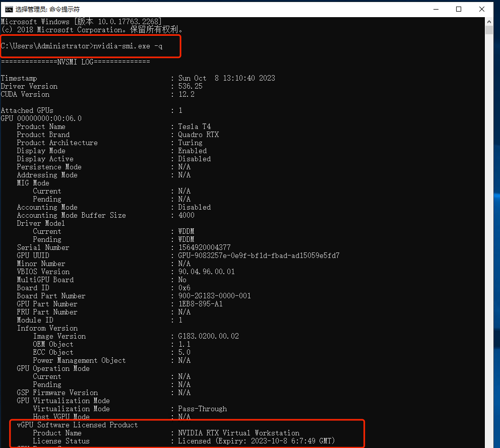This screenshot has width=500, height=448.
Task: Click the Product Brand value 'Quadro RTX'
Action: click(199, 135)
